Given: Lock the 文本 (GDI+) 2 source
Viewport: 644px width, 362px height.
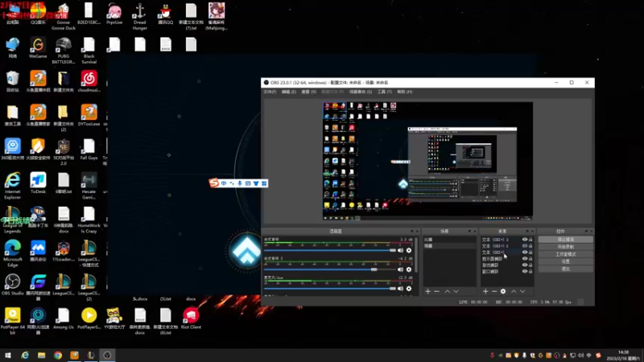Looking at the screenshot, I should coord(530,246).
